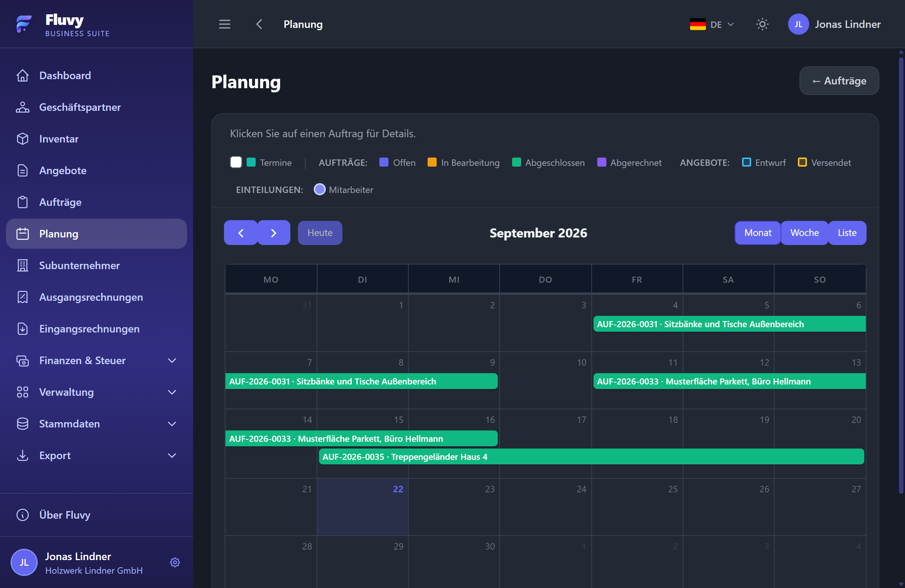
Task: Open Über Fluvy info item
Action: (x=97, y=514)
